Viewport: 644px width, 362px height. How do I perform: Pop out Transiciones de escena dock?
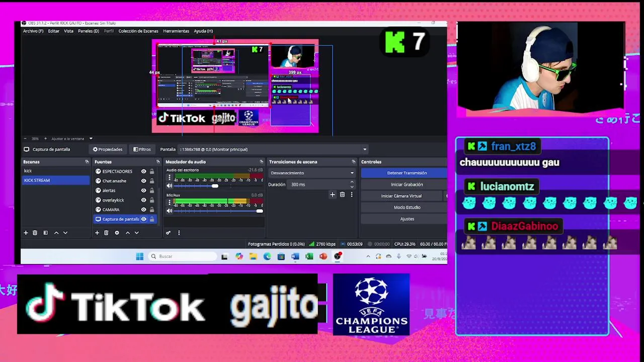pyautogui.click(x=353, y=162)
